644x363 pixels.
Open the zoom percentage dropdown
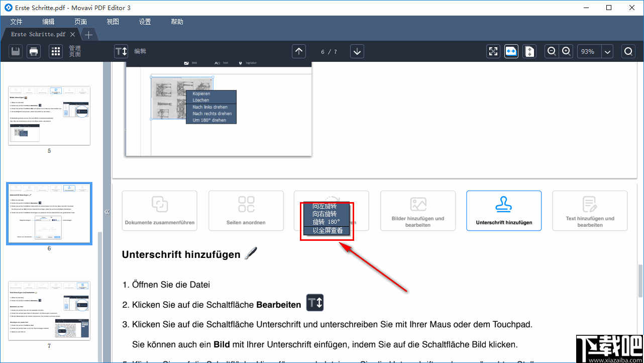click(607, 51)
